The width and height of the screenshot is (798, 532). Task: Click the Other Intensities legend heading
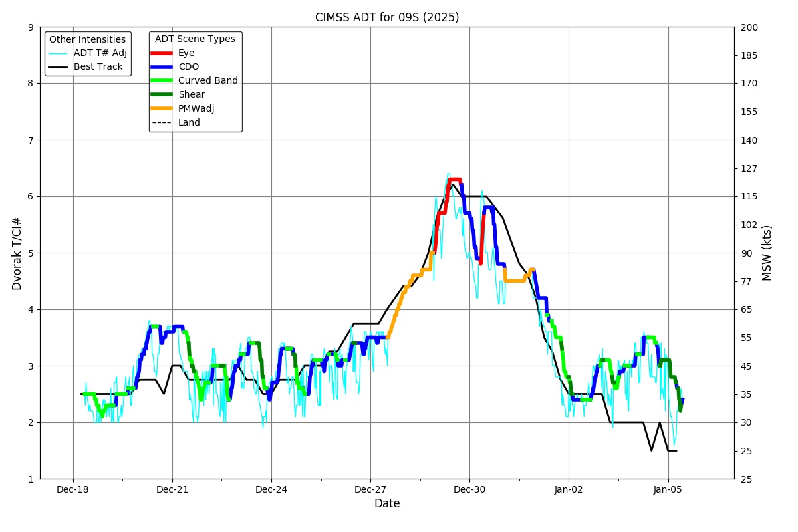click(87, 39)
